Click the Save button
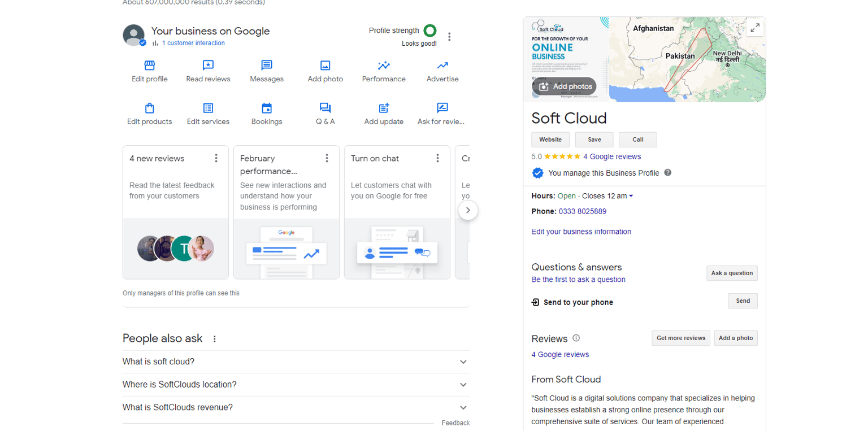868x431 pixels. 594,140
